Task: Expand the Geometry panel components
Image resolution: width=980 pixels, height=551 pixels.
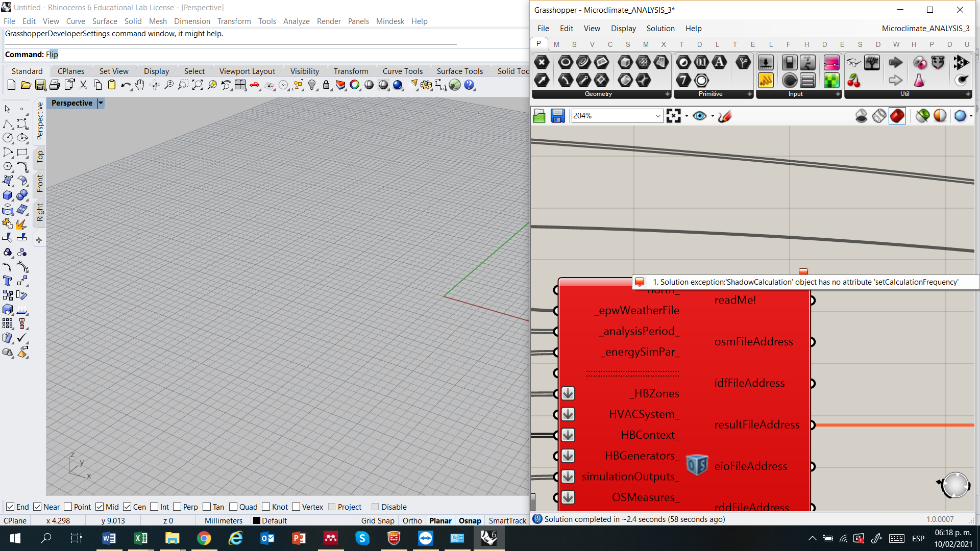Action: pos(667,94)
